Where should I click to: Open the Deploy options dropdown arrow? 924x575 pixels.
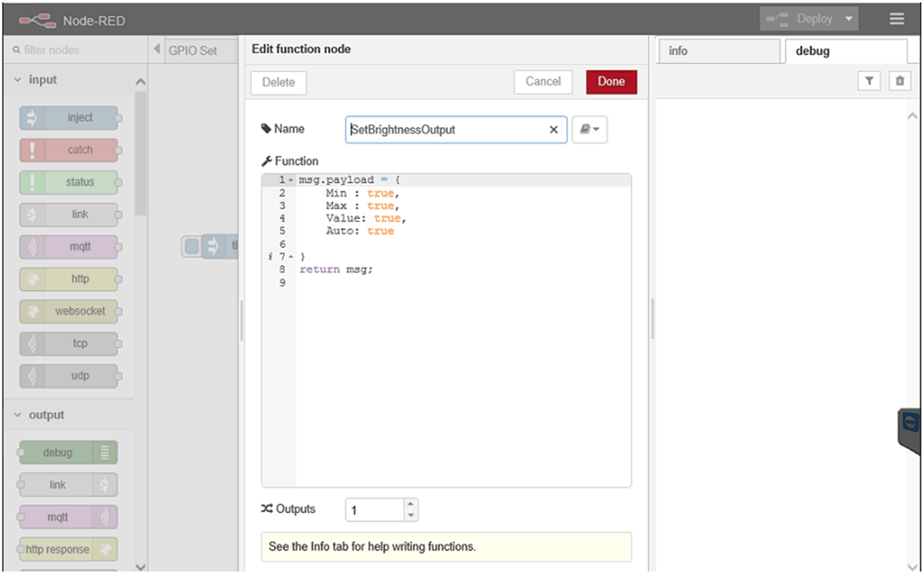click(849, 19)
